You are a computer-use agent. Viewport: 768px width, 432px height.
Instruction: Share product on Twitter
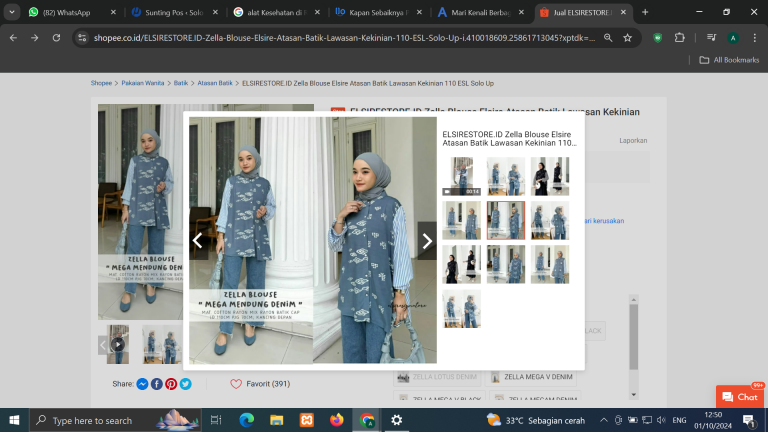(185, 384)
